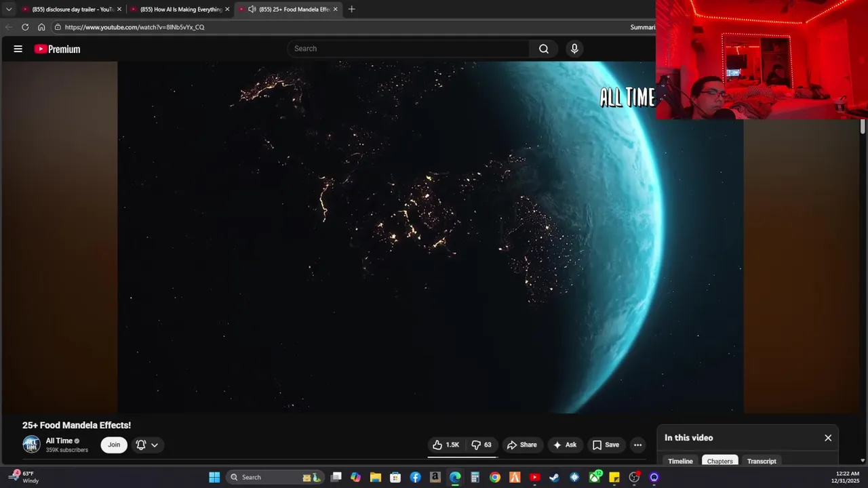The image size is (868, 488).
Task: Go back with browser back arrow
Action: coord(8,27)
